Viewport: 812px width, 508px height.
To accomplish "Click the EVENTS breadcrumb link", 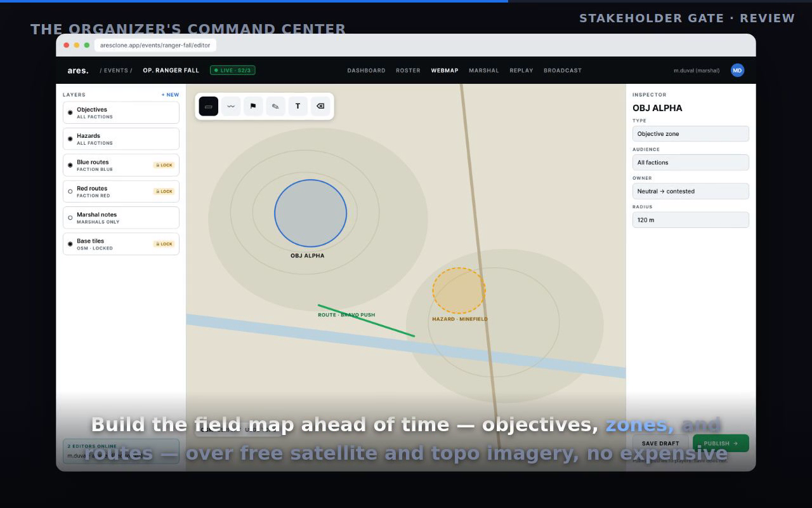I will [x=116, y=70].
